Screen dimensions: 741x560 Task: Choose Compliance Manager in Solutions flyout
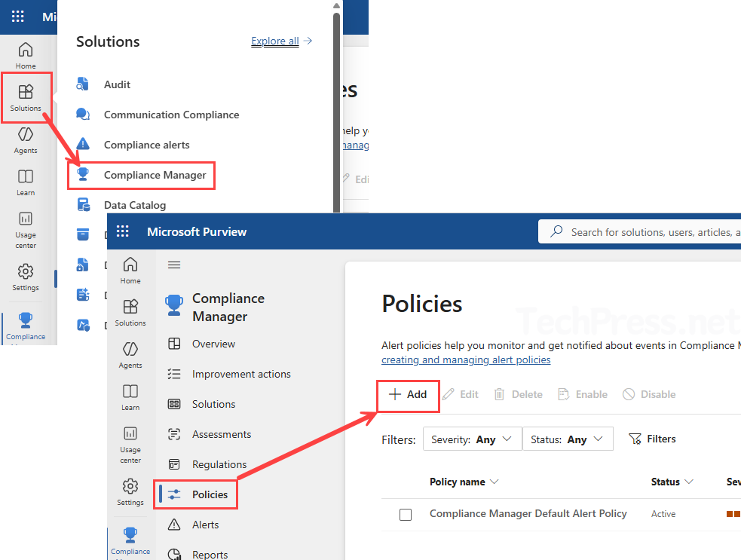point(141,176)
